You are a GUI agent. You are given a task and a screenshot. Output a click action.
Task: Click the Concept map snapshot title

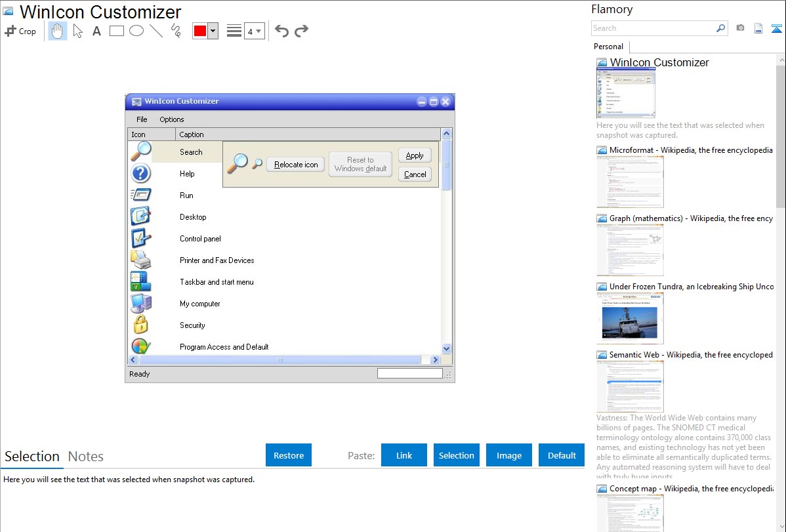[x=692, y=488]
